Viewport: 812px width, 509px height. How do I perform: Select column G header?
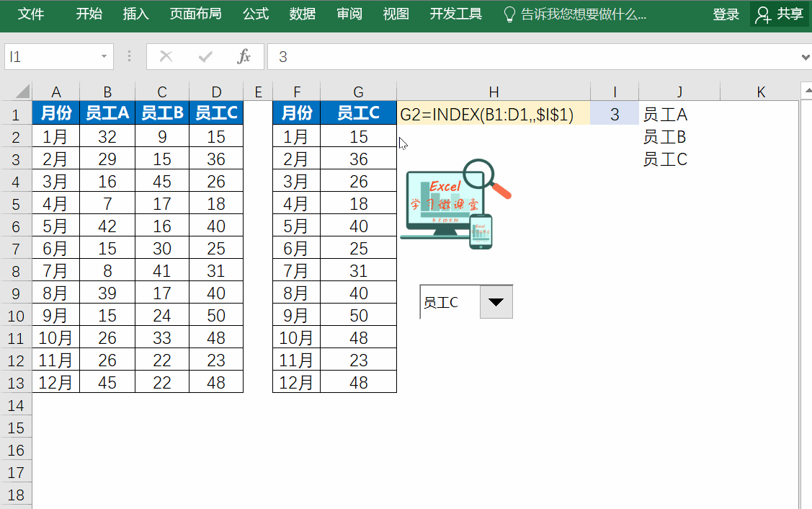pos(358,92)
